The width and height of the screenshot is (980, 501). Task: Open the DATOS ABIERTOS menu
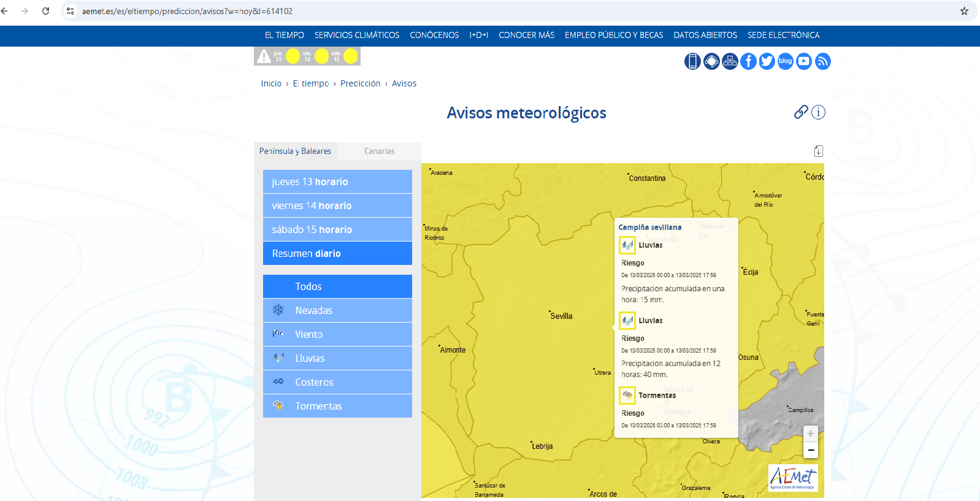pos(705,36)
